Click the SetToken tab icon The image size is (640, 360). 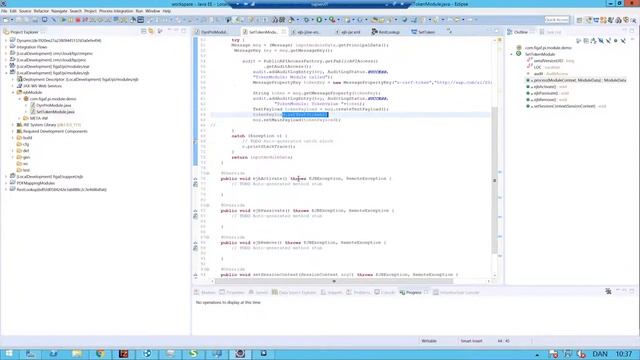point(414,32)
